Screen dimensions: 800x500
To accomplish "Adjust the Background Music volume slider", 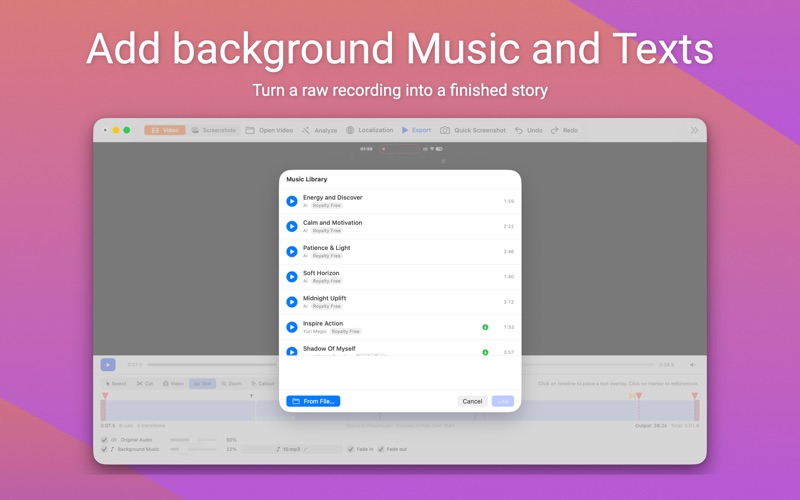I will (x=193, y=449).
